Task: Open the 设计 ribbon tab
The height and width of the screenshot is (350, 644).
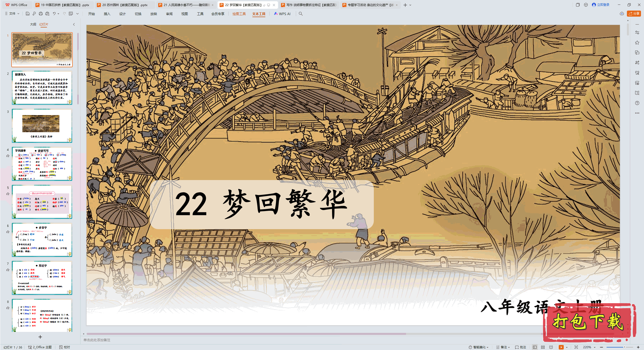Action: click(x=123, y=14)
